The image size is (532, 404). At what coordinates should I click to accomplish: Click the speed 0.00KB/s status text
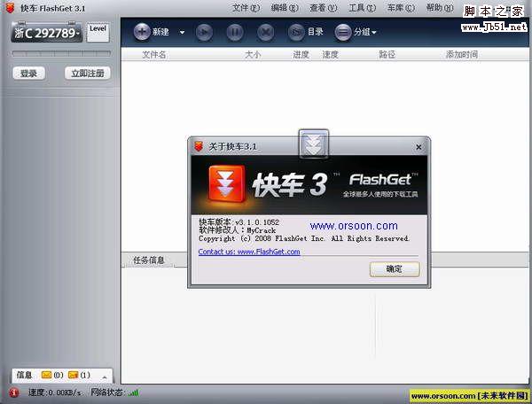coord(55,392)
